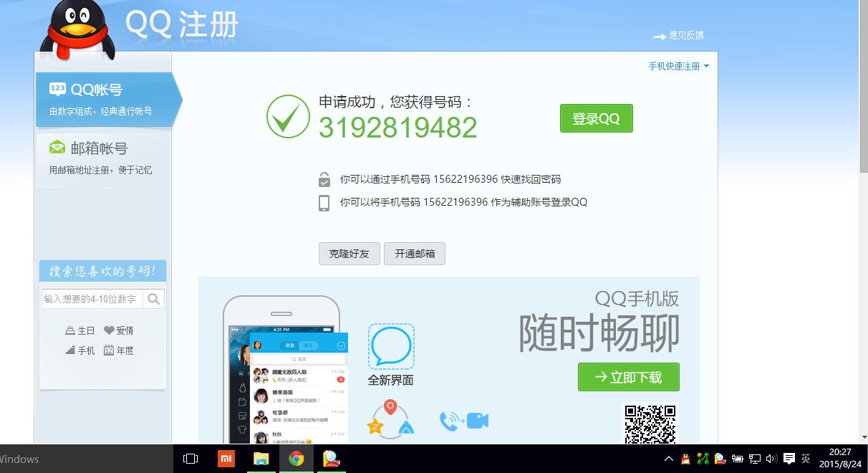Choose the 年度 number category
Image resolution: width=868 pixels, height=473 pixels.
119,350
